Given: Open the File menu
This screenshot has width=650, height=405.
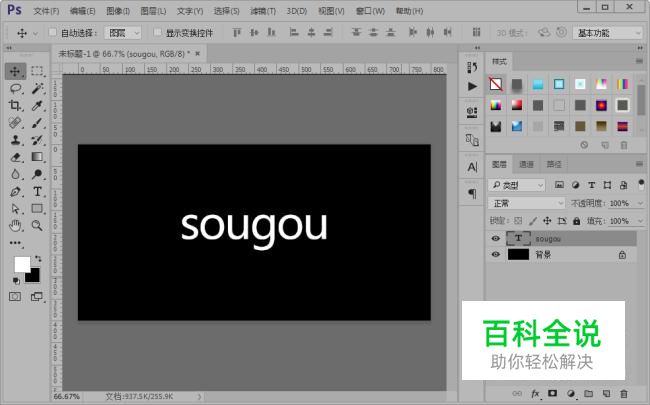Looking at the screenshot, I should (x=46, y=11).
